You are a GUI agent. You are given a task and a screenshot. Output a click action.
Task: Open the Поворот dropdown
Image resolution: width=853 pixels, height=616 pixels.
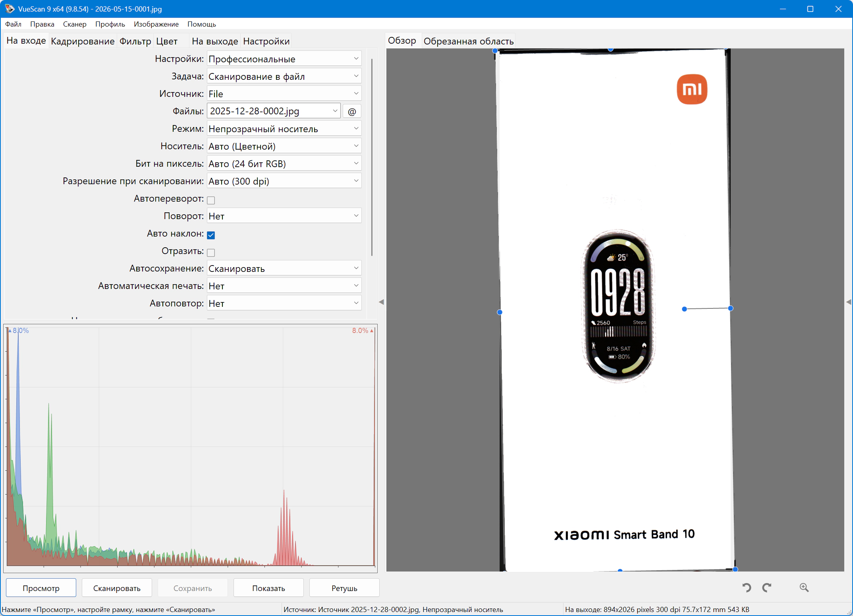(x=284, y=216)
